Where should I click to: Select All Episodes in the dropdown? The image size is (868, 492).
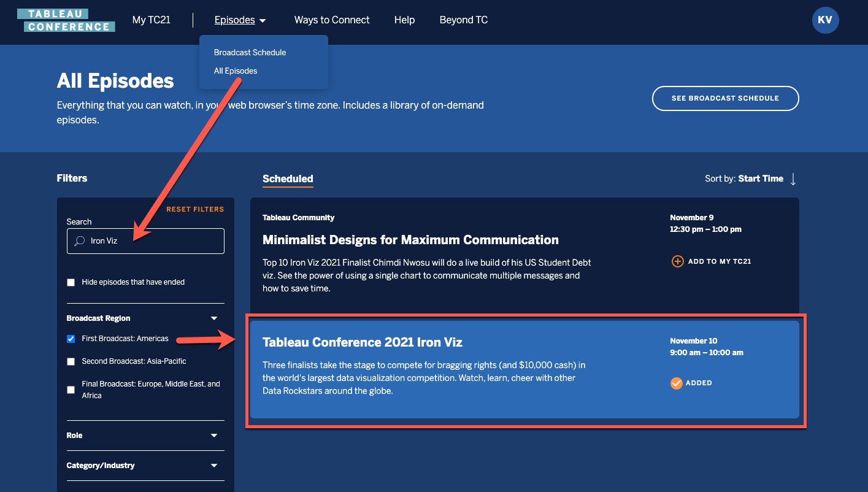click(x=236, y=71)
